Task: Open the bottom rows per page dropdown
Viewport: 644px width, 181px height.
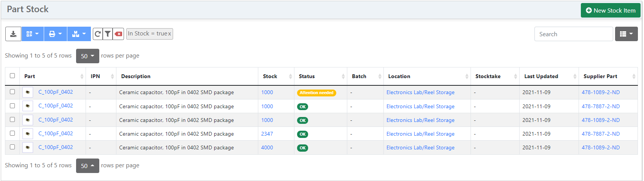Action: [x=87, y=166]
